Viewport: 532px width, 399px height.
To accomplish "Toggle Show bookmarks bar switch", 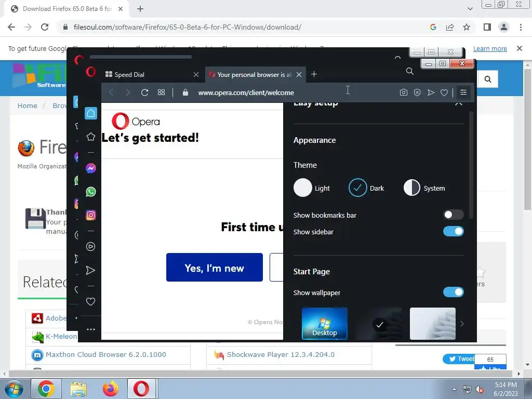I will click(453, 215).
